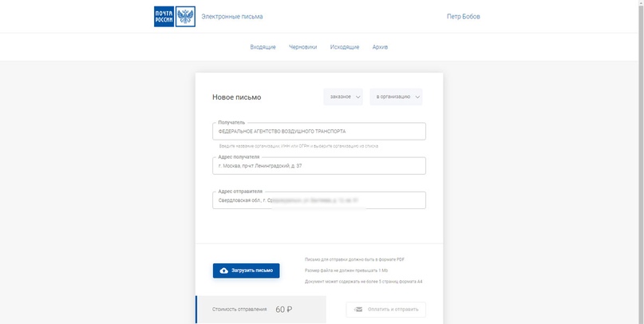644x324 pixels.
Task: Click the Оплатить и отправить button
Action: tap(386, 310)
